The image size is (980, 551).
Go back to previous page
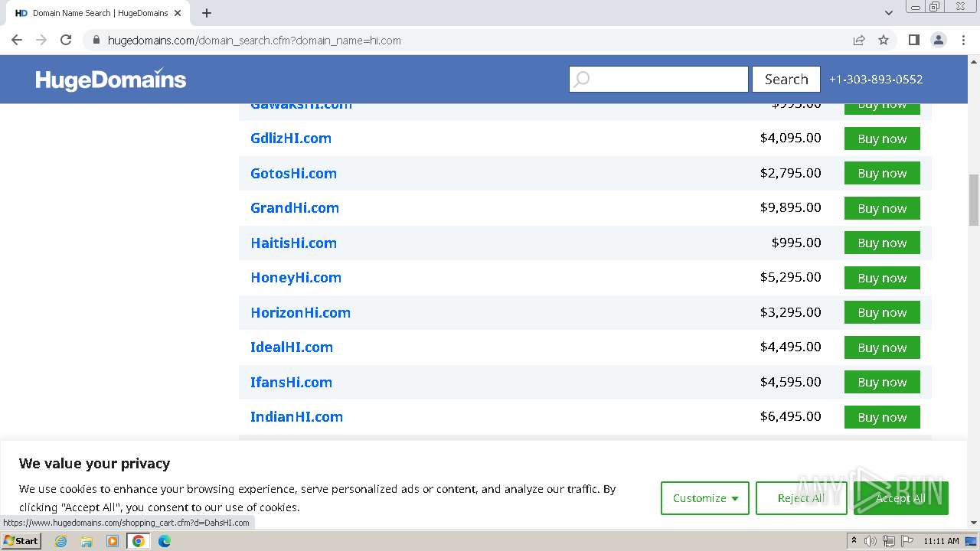point(17,40)
